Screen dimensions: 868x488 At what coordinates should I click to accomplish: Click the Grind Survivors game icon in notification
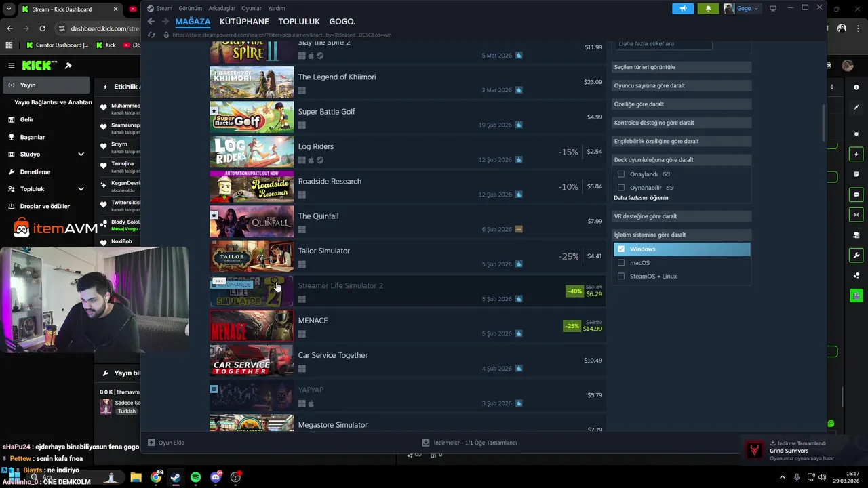754,451
